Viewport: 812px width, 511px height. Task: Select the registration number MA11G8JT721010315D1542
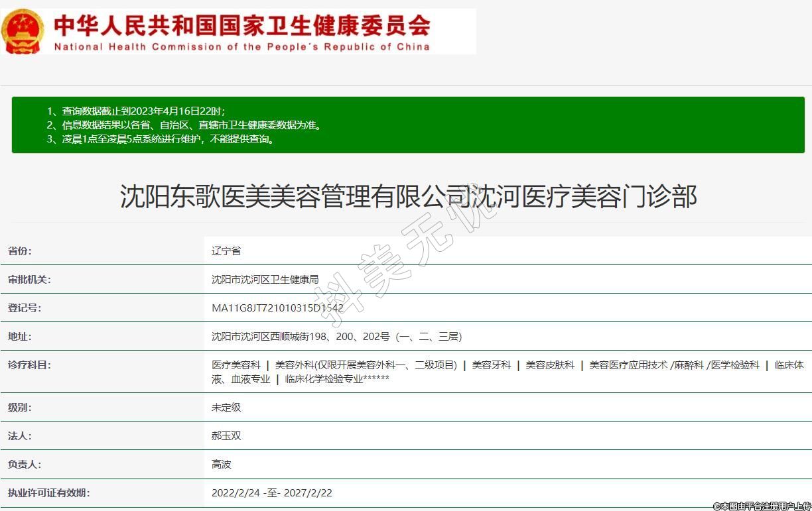(x=277, y=308)
